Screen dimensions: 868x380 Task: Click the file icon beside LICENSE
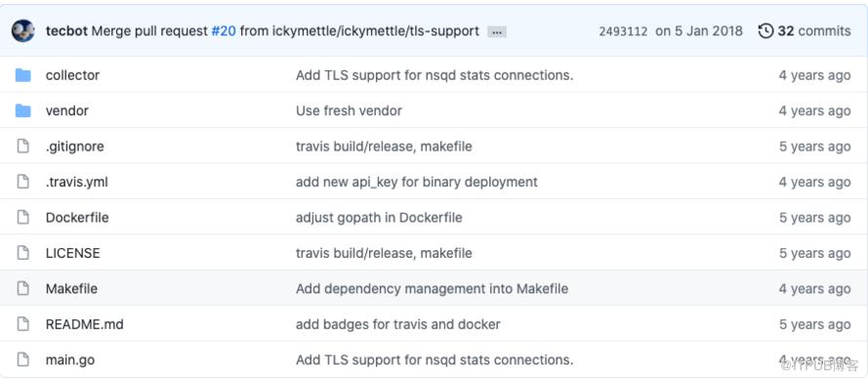tap(22, 253)
